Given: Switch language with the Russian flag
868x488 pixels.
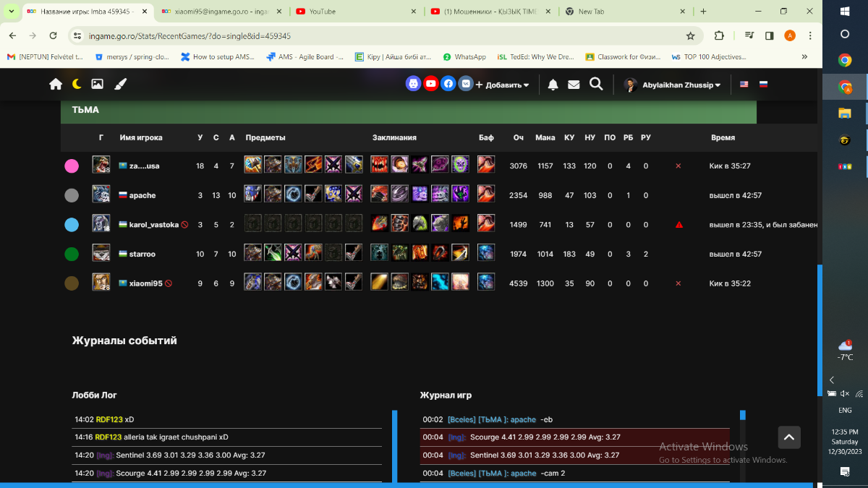Looking at the screenshot, I should pyautogui.click(x=763, y=85).
